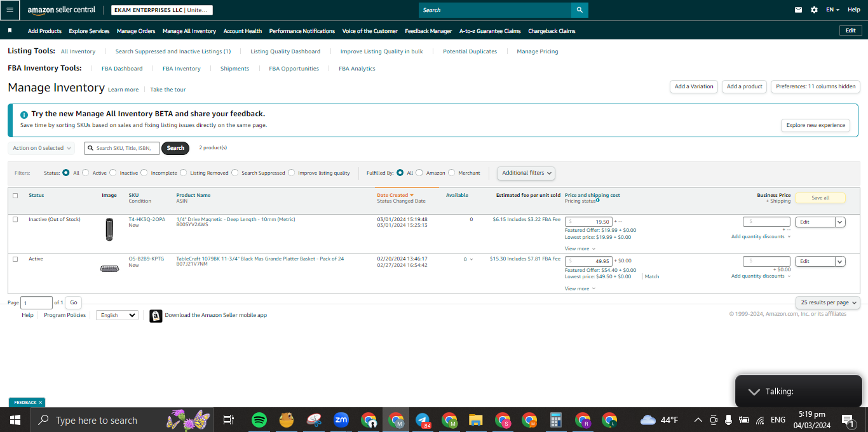Expand the Additional filters dropdown
The width and height of the screenshot is (868, 432).
tap(526, 173)
